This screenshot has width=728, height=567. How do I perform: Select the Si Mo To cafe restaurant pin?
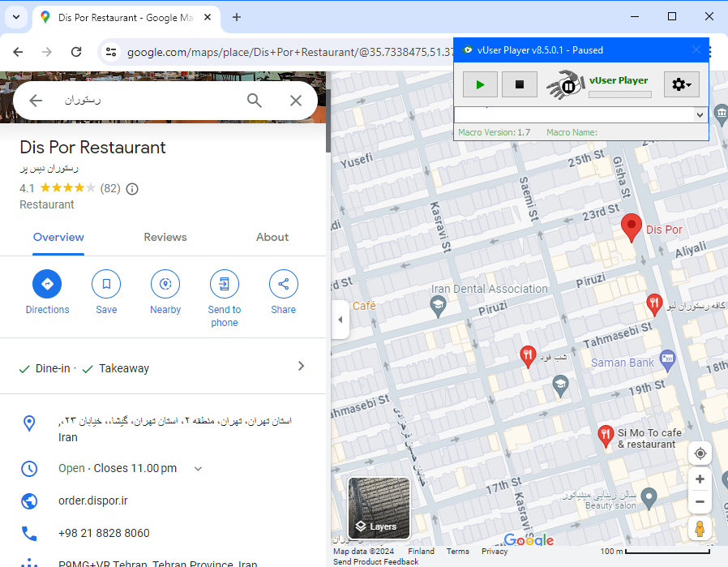[606, 436]
